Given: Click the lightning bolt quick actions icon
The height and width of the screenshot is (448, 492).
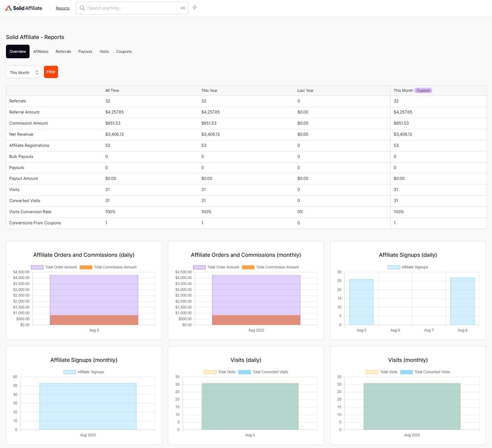Looking at the screenshot, I should [194, 8].
